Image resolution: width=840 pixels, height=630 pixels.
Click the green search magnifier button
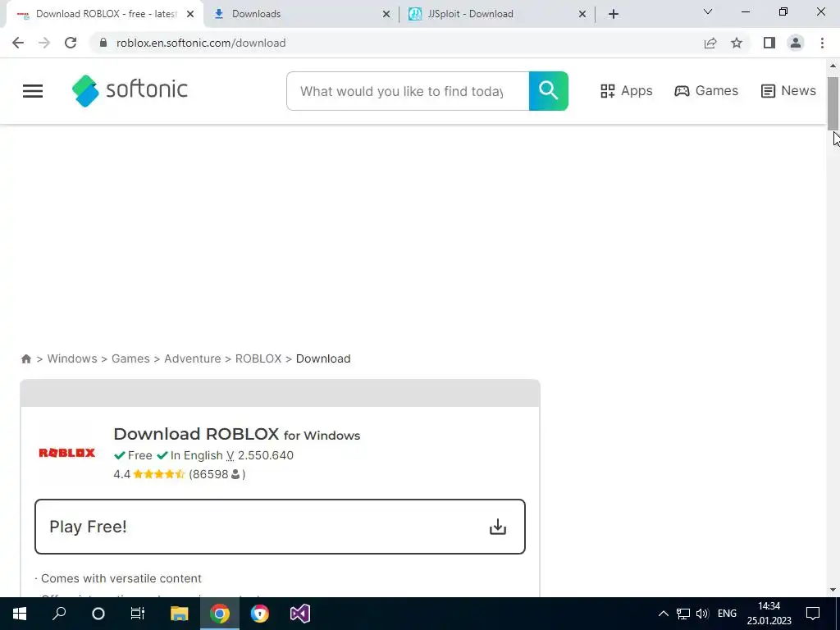[x=548, y=90]
